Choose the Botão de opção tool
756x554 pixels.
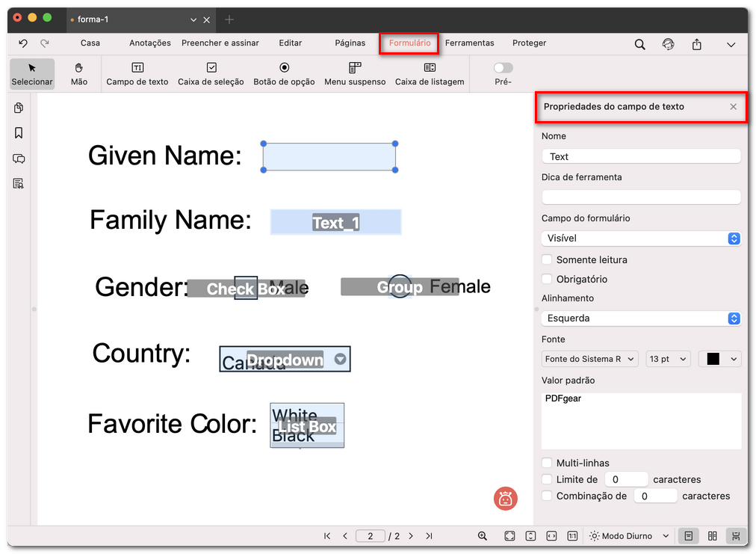point(284,73)
